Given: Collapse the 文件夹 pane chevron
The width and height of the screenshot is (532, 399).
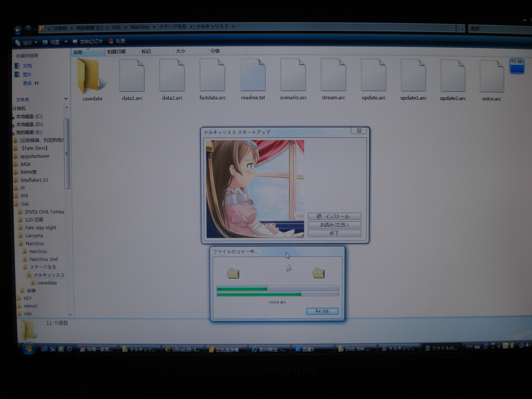Looking at the screenshot, I should 66,99.
